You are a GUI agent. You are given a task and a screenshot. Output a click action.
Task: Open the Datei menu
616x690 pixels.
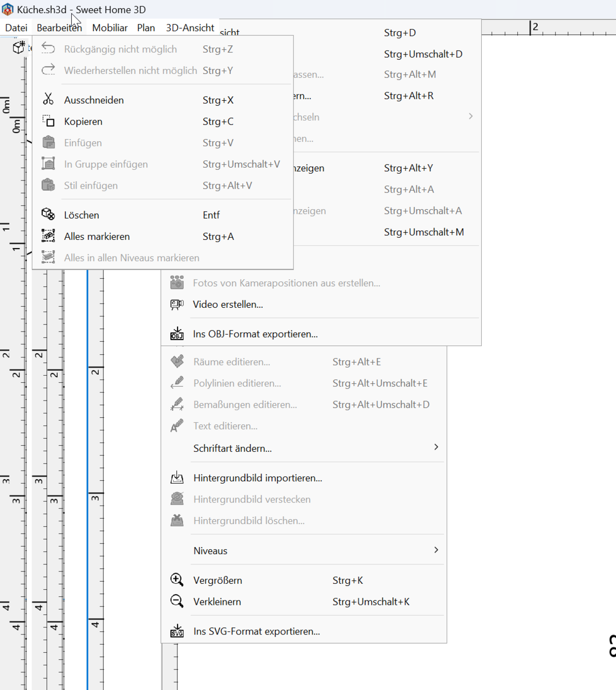pos(16,27)
